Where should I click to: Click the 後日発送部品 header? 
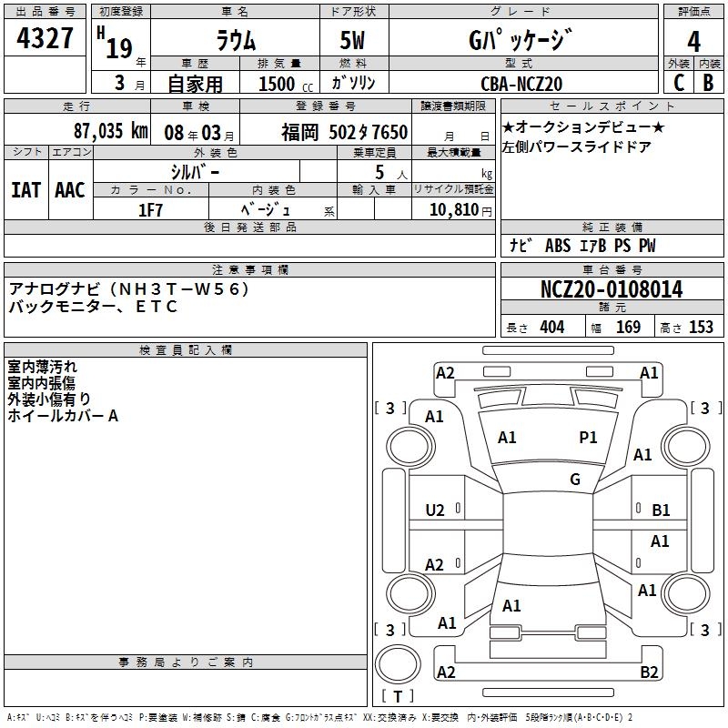coord(249,227)
